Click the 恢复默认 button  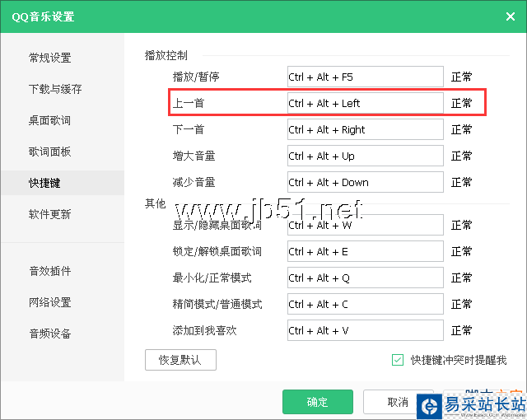pos(180,360)
